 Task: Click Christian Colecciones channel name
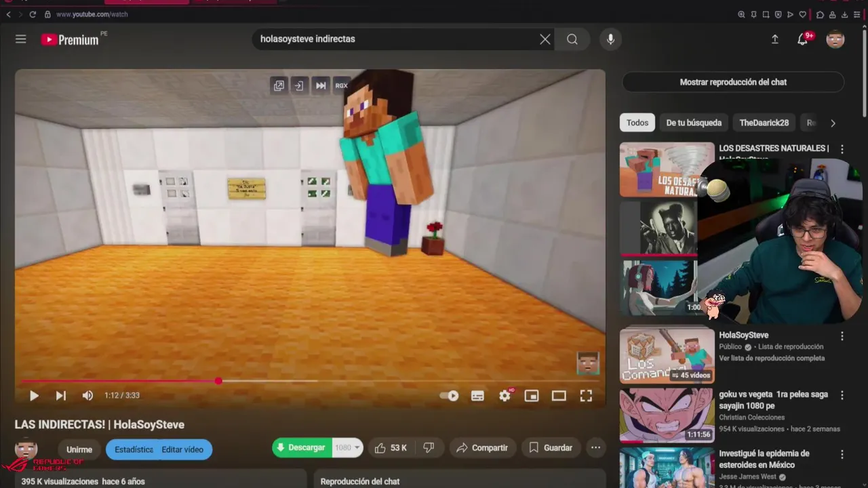(x=752, y=418)
